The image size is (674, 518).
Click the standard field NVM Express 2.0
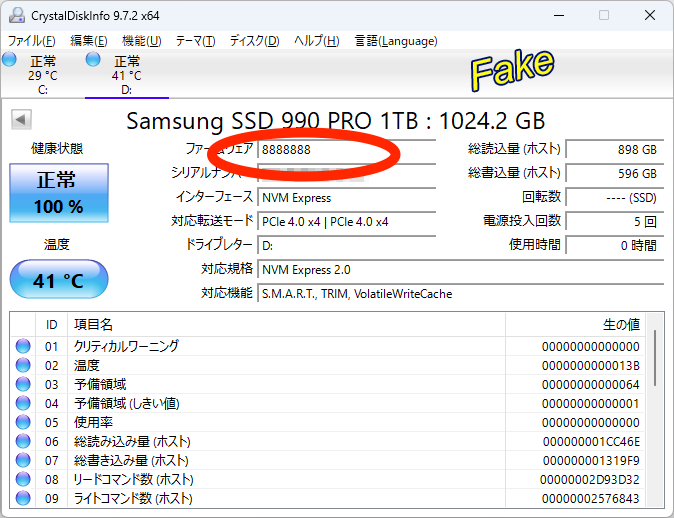point(461,270)
